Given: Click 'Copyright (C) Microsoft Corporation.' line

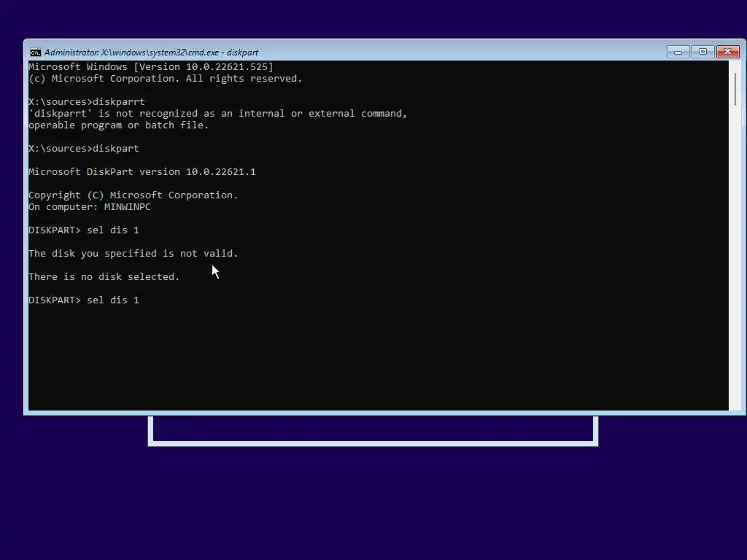Looking at the screenshot, I should (133, 195).
